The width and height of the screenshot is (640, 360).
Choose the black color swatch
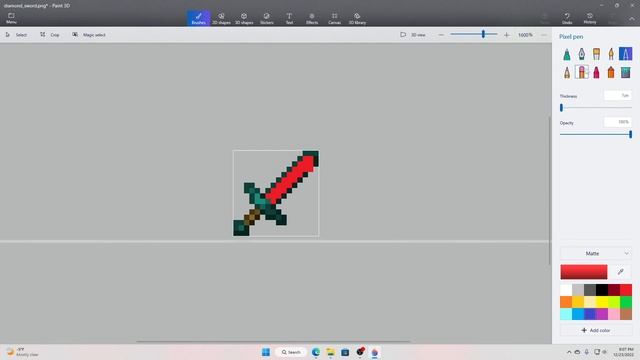(602, 290)
